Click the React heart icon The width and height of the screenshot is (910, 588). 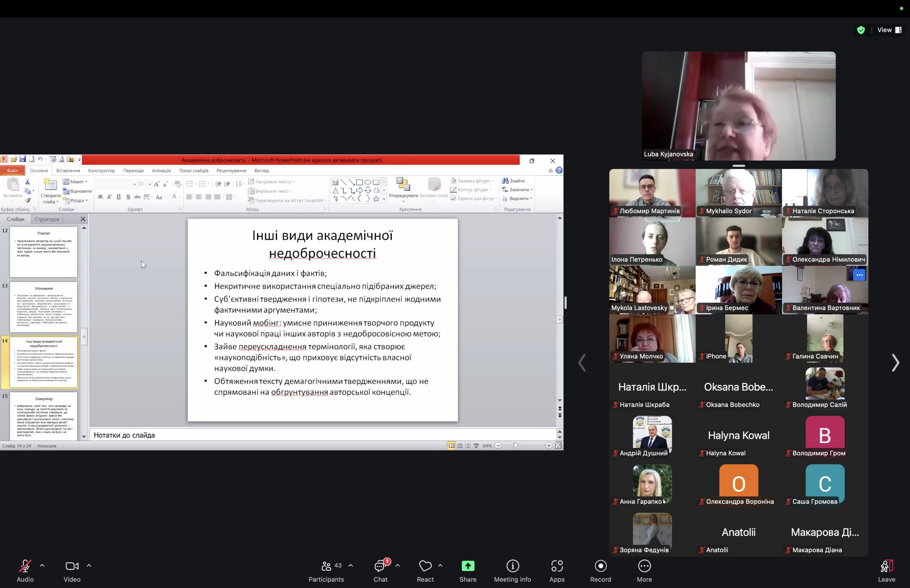[425, 567]
